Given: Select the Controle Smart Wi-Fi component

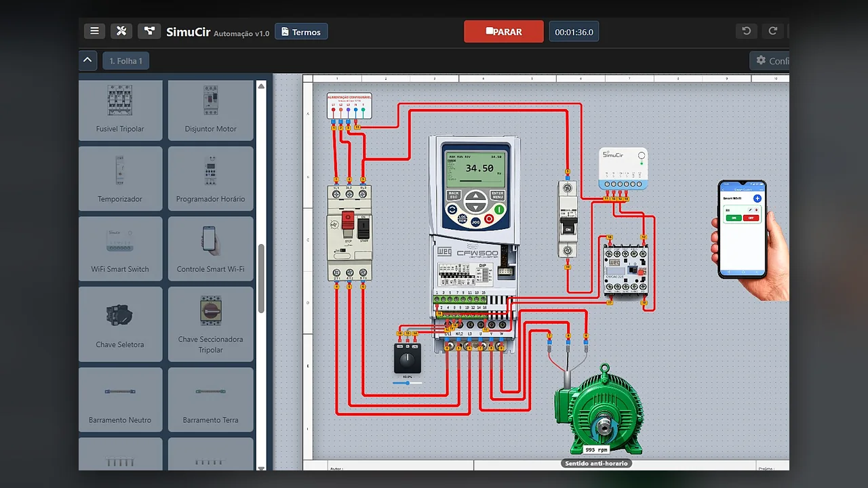Looking at the screenshot, I should [x=211, y=249].
